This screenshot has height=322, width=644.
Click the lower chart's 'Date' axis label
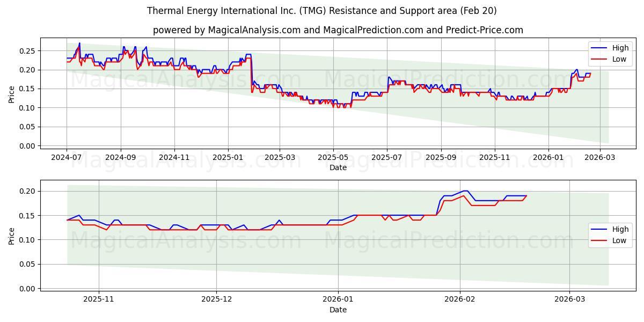click(338, 310)
